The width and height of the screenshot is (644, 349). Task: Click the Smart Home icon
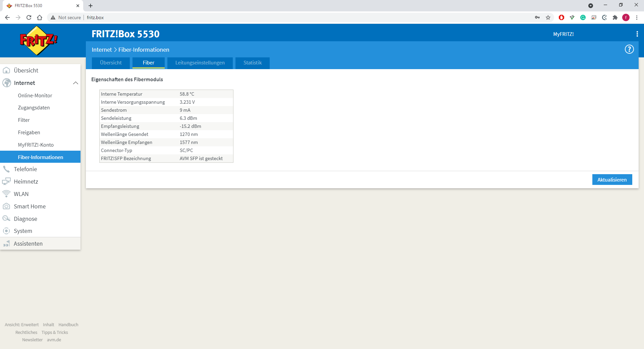click(x=6, y=206)
